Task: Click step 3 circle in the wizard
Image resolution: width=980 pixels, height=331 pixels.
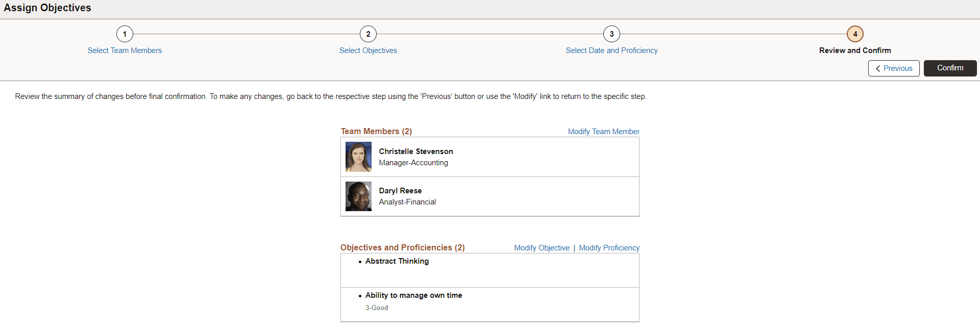Action: 611,34
